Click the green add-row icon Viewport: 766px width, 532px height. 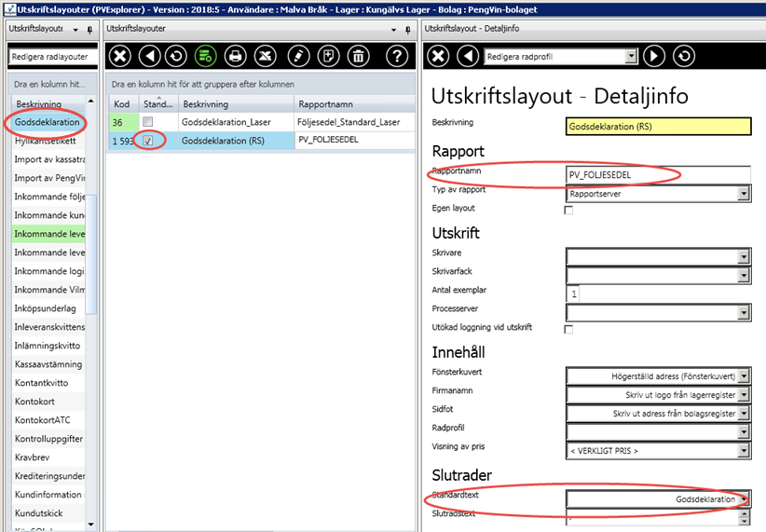click(x=205, y=56)
